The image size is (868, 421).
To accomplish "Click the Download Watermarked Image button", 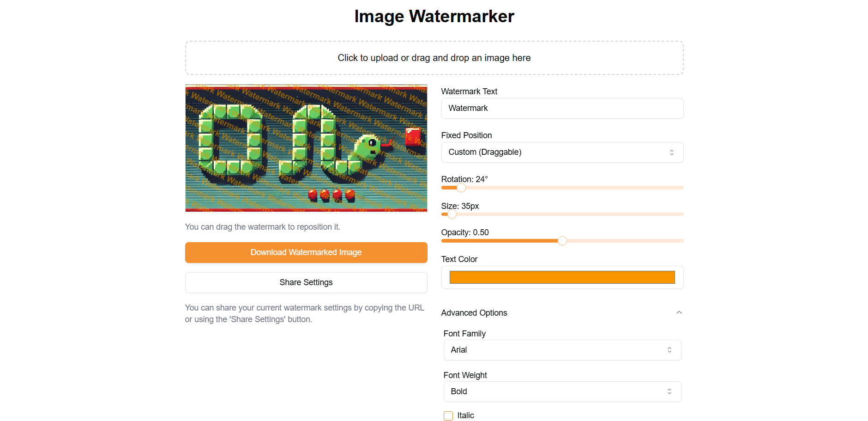I will 306,252.
